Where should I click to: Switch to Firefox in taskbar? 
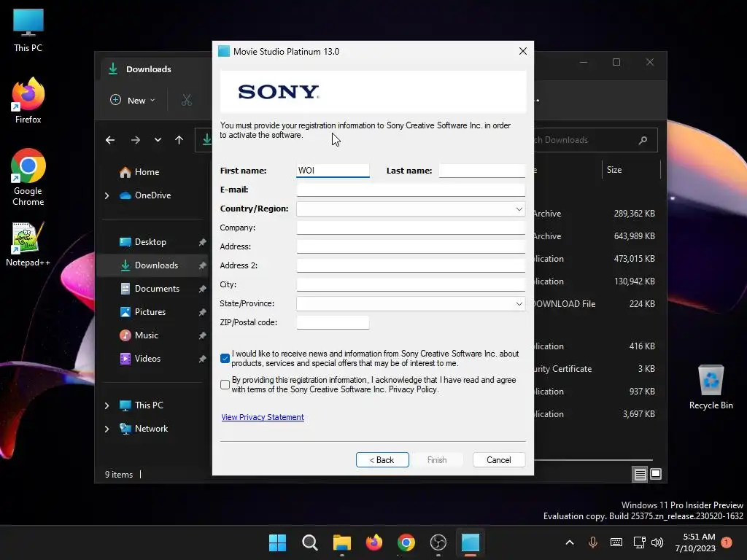coord(374,542)
